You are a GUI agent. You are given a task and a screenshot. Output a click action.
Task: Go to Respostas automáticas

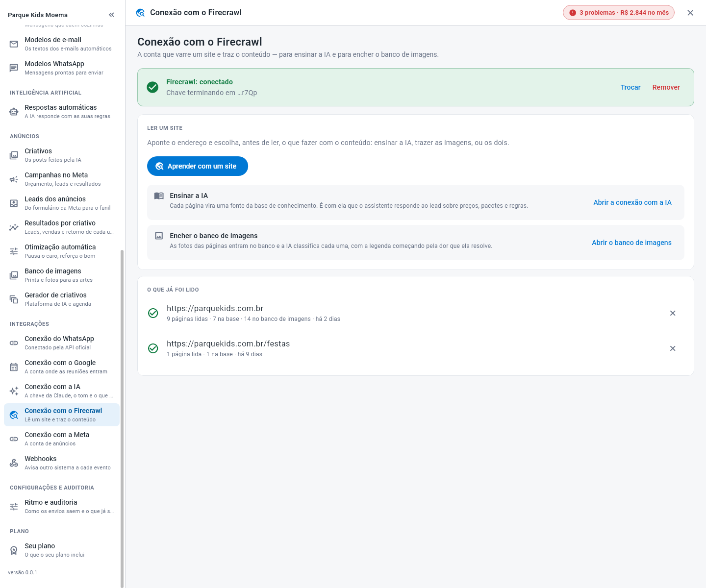(62, 112)
